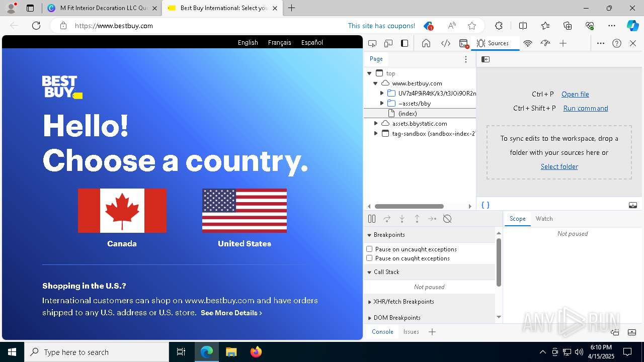Image resolution: width=644 pixels, height=362 pixels.
Task: Click the debugger pane vertical scrollbar
Action: pos(499,262)
